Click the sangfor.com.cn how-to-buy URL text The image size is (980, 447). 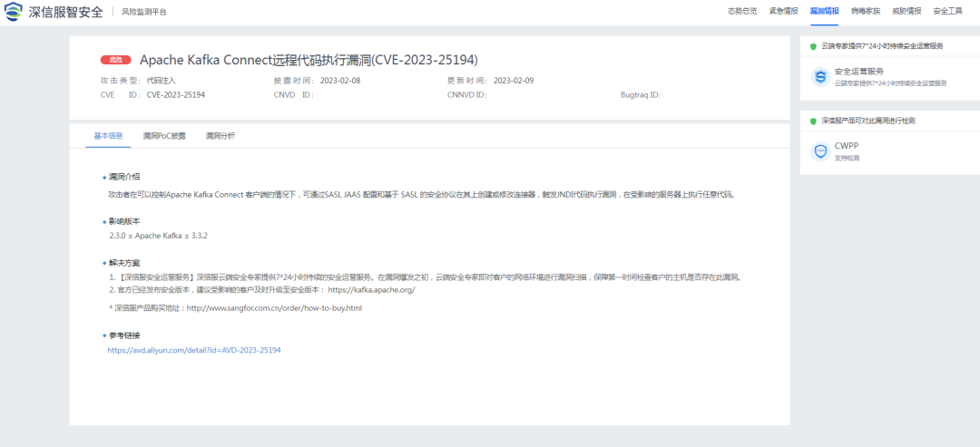pos(274,308)
